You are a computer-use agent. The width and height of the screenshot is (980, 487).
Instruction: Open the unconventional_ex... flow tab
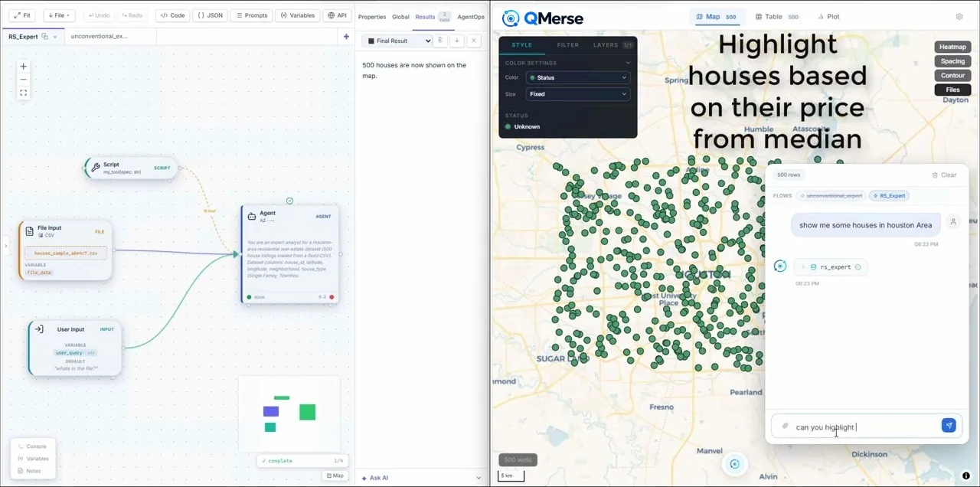(100, 36)
